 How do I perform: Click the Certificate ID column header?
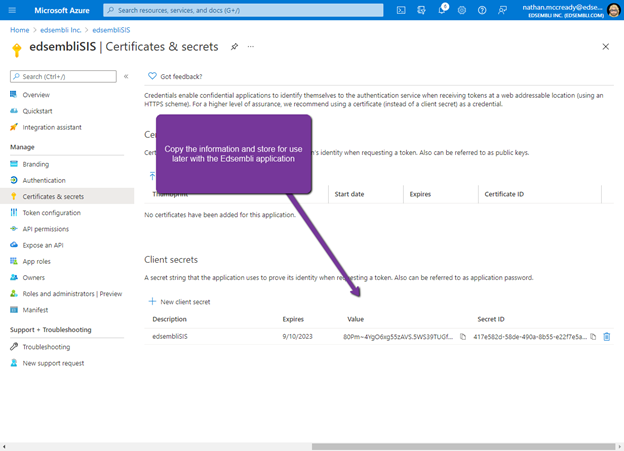pyautogui.click(x=504, y=194)
